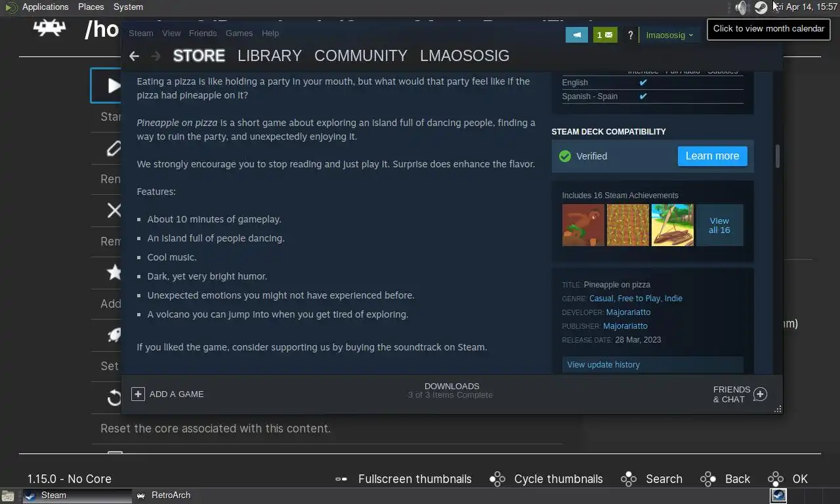This screenshot has width=840, height=504.
Task: Click the RetroArch Run play icon
Action: point(114,85)
